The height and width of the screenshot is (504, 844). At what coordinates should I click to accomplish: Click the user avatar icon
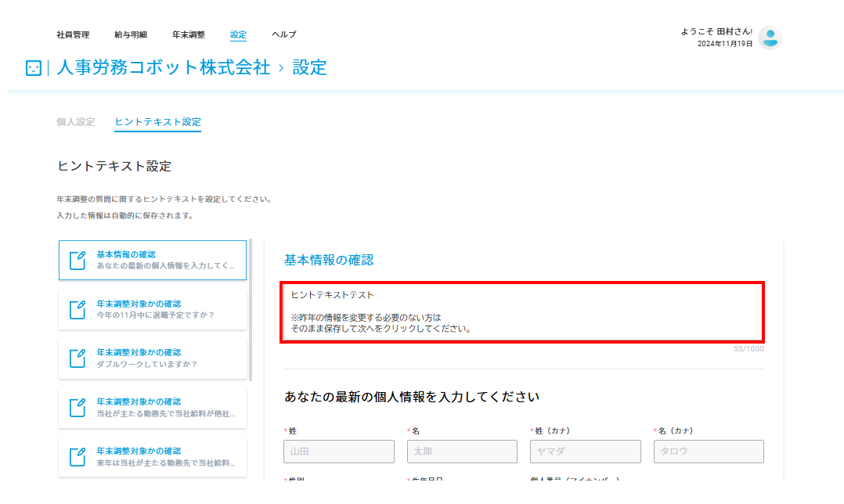pyautogui.click(x=770, y=38)
